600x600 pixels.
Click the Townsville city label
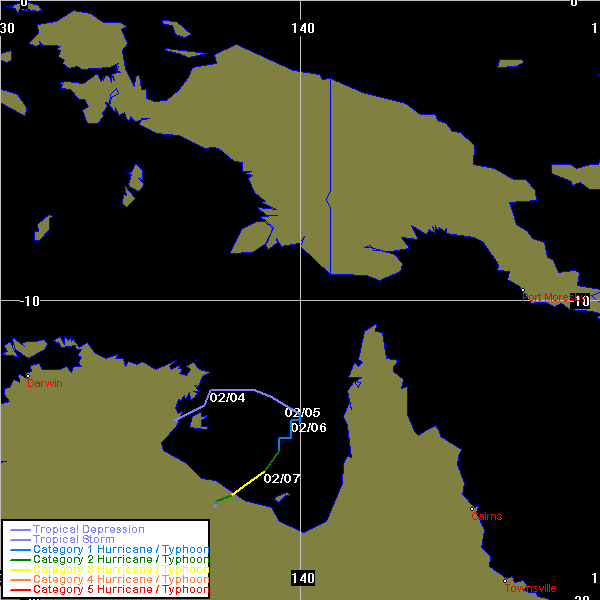530,588
